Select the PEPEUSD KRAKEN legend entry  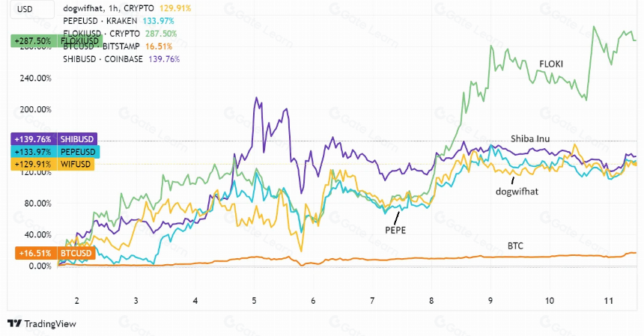point(118,21)
